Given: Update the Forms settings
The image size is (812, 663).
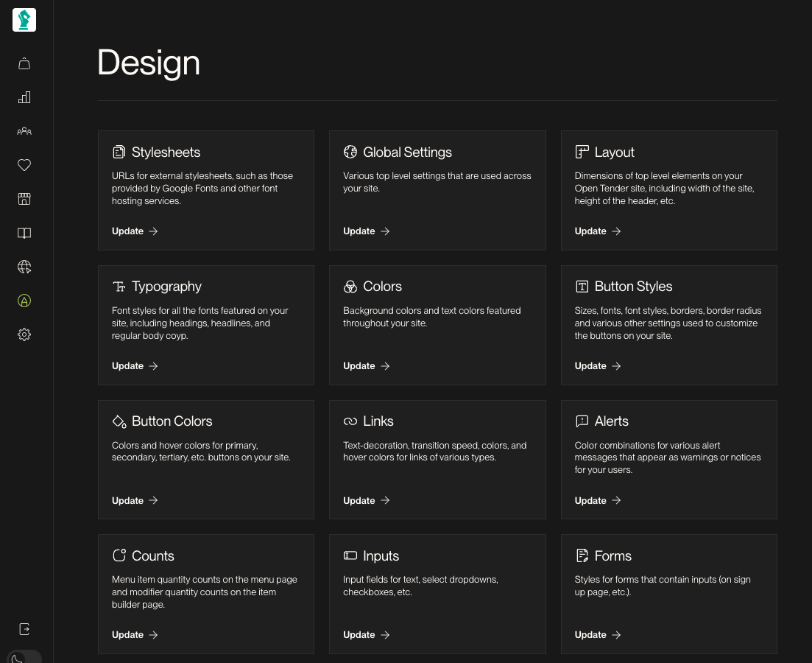Looking at the screenshot, I should click(x=598, y=635).
